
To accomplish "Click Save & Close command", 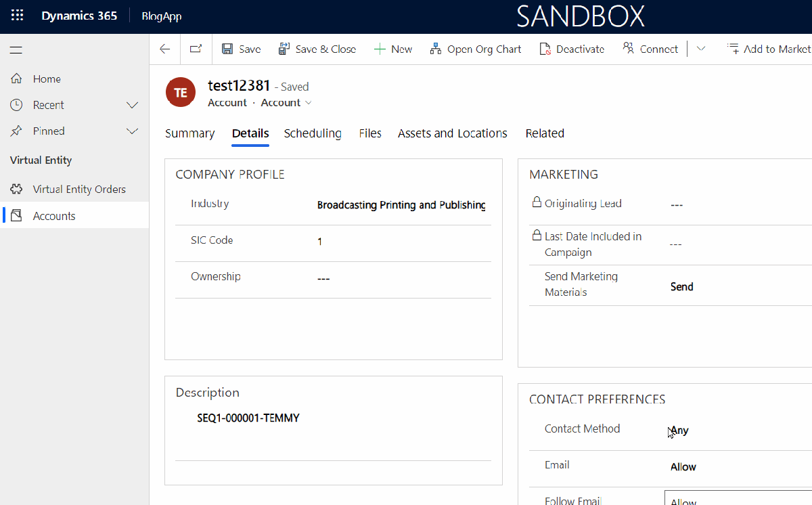I will point(317,49).
